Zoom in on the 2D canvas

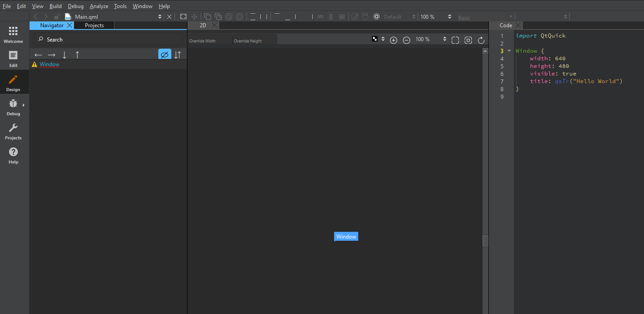coord(394,40)
